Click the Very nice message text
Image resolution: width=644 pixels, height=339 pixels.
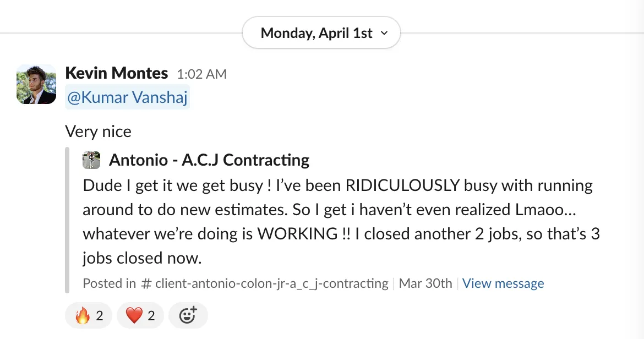98,132
